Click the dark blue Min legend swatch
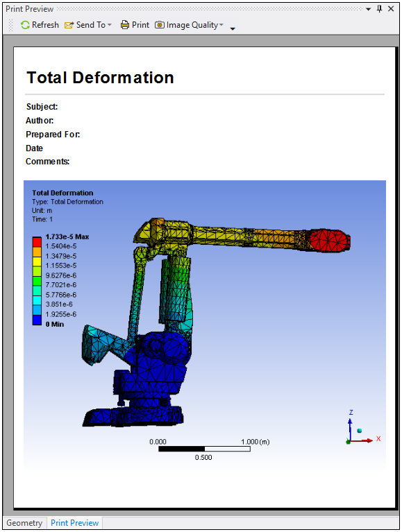The image size is (402, 532). tap(37, 320)
